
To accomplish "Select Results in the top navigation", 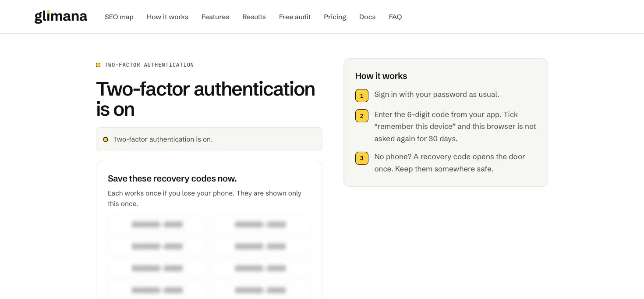I will (x=254, y=17).
